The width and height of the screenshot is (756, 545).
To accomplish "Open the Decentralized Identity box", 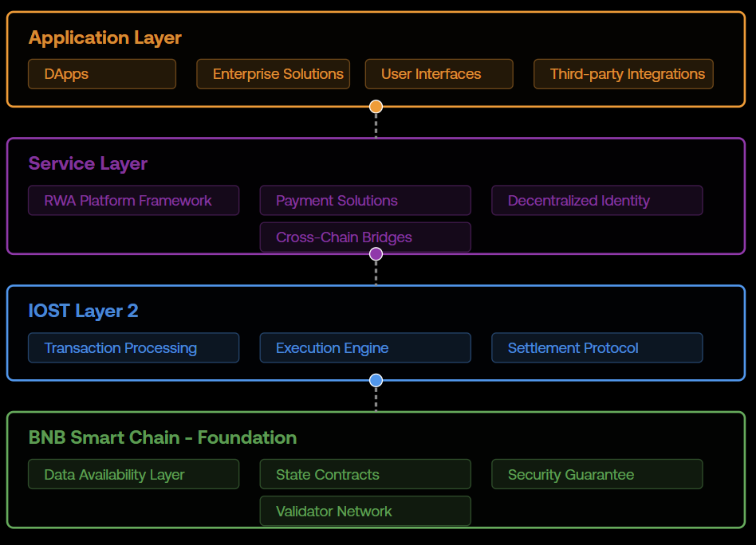I will (x=597, y=200).
